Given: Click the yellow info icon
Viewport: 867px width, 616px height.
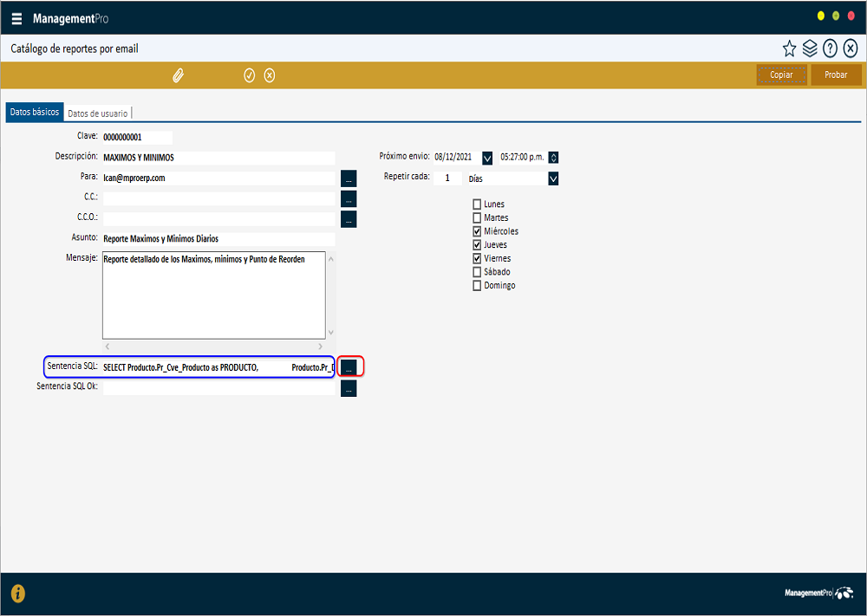Looking at the screenshot, I should [x=18, y=593].
